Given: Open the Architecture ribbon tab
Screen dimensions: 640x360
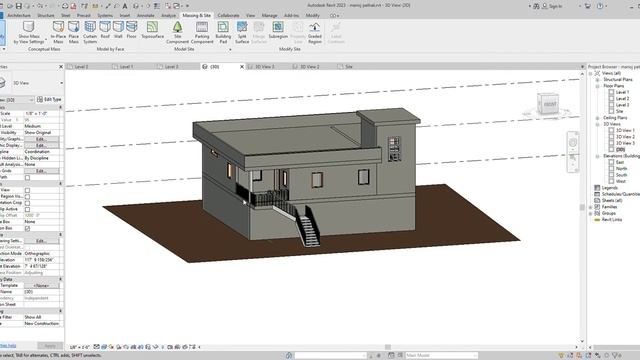Looking at the screenshot, I should tap(19, 16).
